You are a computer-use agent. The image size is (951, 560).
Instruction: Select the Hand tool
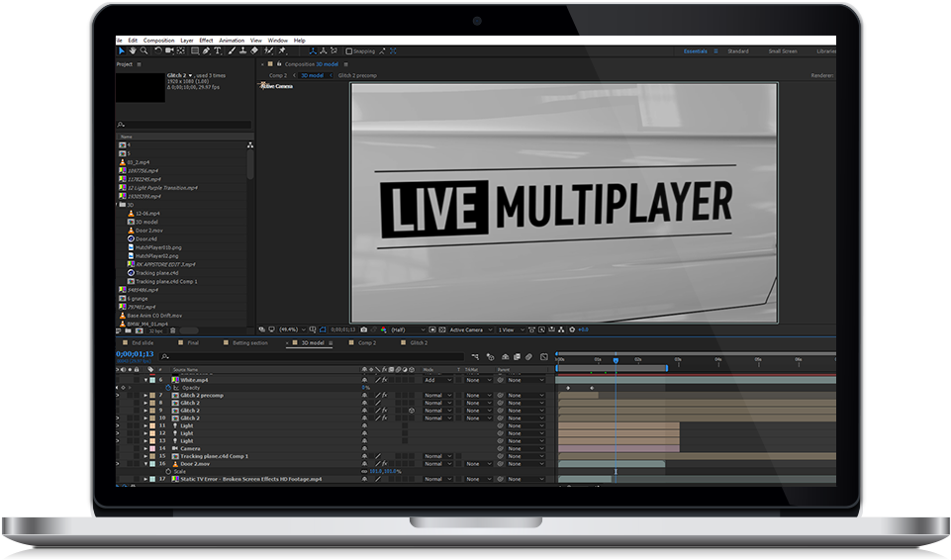point(133,50)
